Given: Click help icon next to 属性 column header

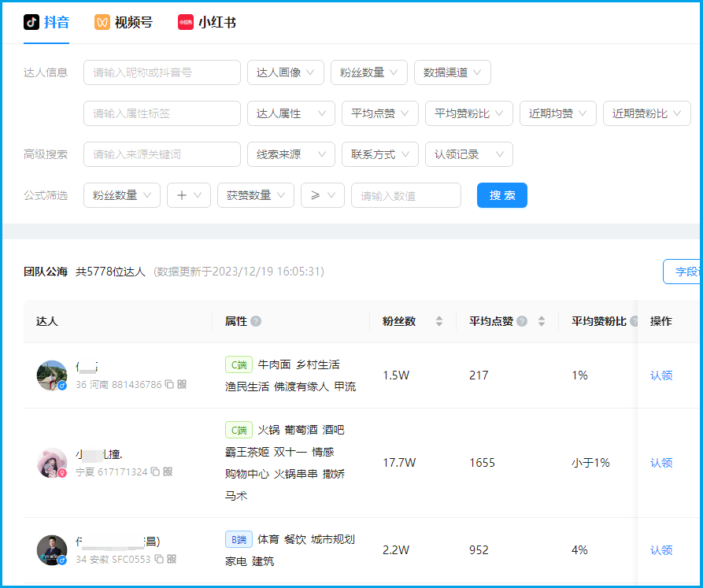Looking at the screenshot, I should [x=256, y=321].
